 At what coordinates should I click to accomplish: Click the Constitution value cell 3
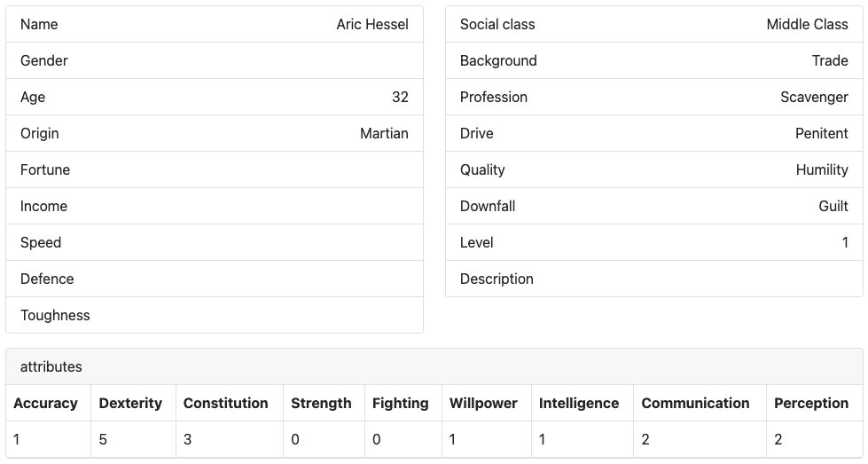[x=229, y=439]
